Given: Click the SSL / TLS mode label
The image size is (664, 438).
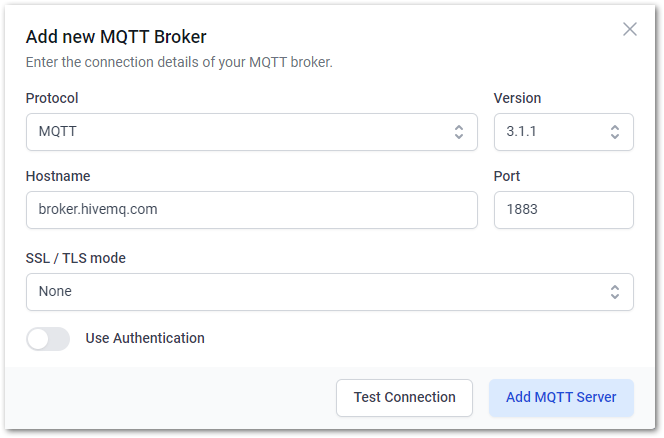Looking at the screenshot, I should coord(76,258).
